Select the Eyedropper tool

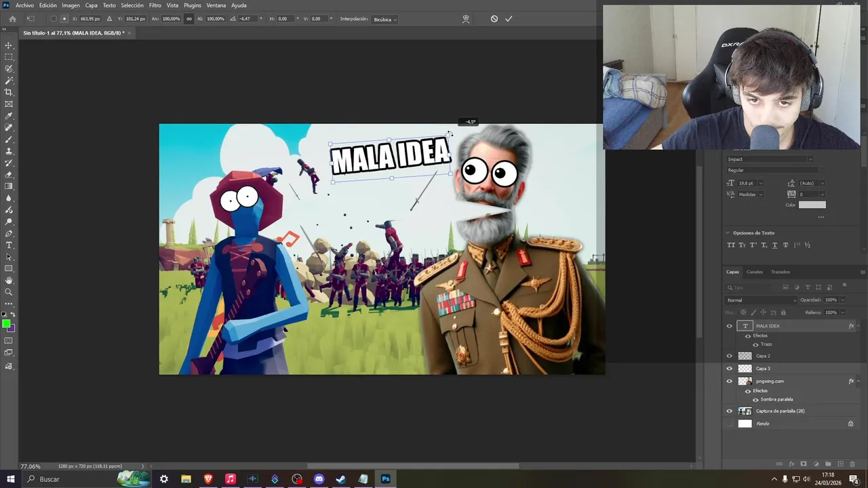(9, 116)
